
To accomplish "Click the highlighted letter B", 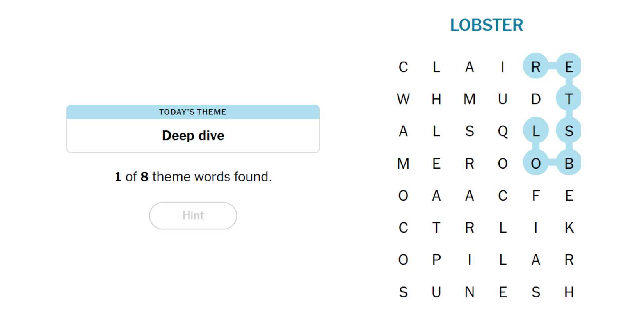I will 569,163.
